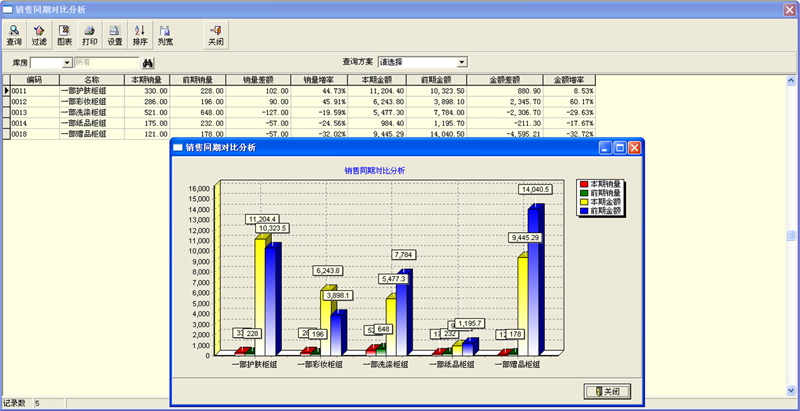Maximize the chart dialog window

click(x=620, y=148)
